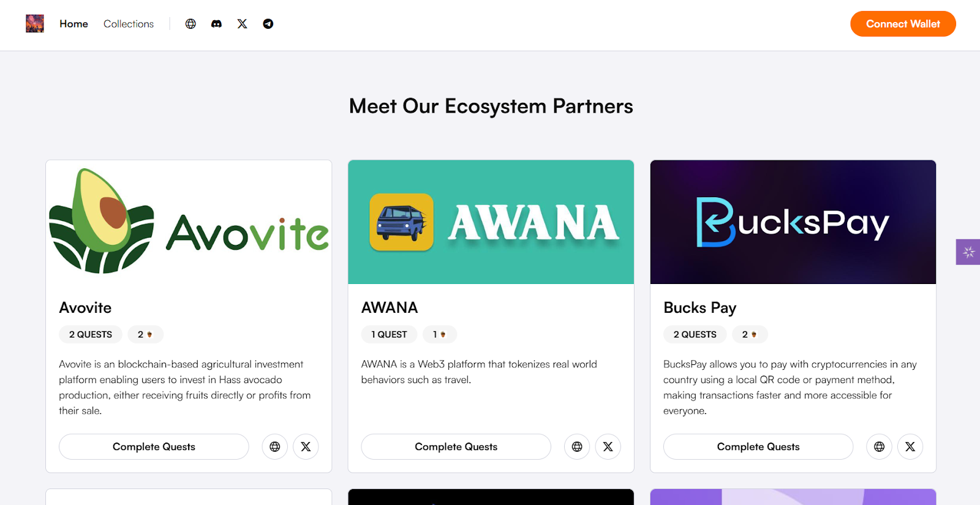
Task: Click the Avovite logo banner image
Action: point(189,222)
